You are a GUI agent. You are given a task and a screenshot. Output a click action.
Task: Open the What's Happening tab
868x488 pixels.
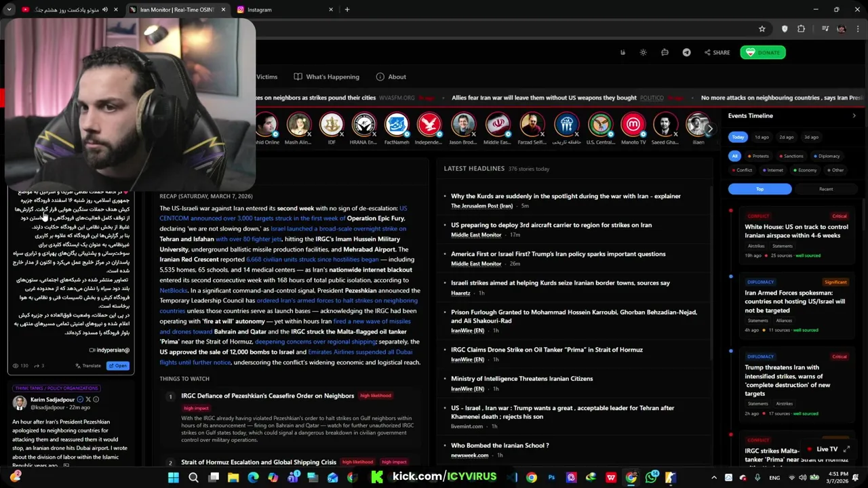(327, 77)
